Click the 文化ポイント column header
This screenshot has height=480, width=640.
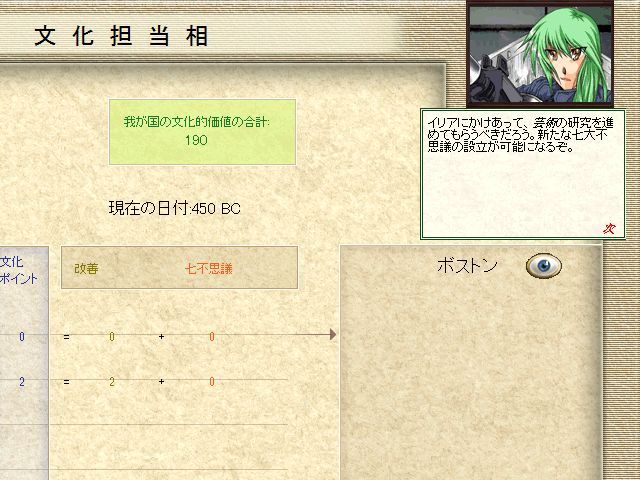18,270
